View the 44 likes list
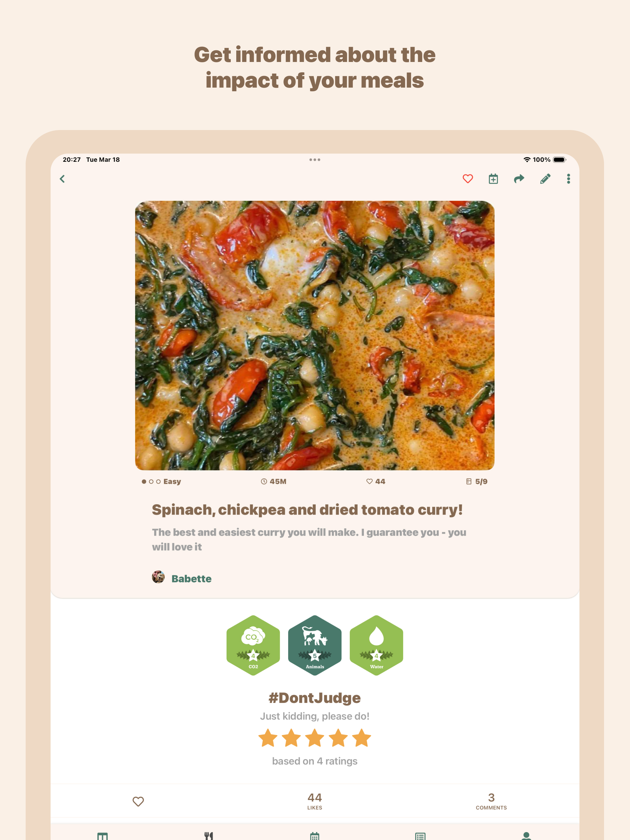The width and height of the screenshot is (630, 840). 314,801
